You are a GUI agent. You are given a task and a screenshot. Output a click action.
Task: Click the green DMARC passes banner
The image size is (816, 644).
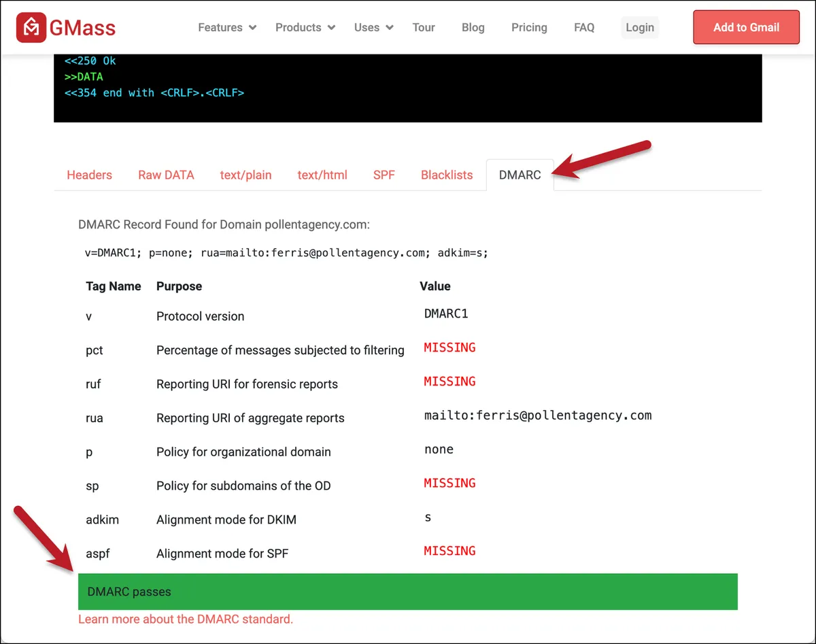point(408,592)
